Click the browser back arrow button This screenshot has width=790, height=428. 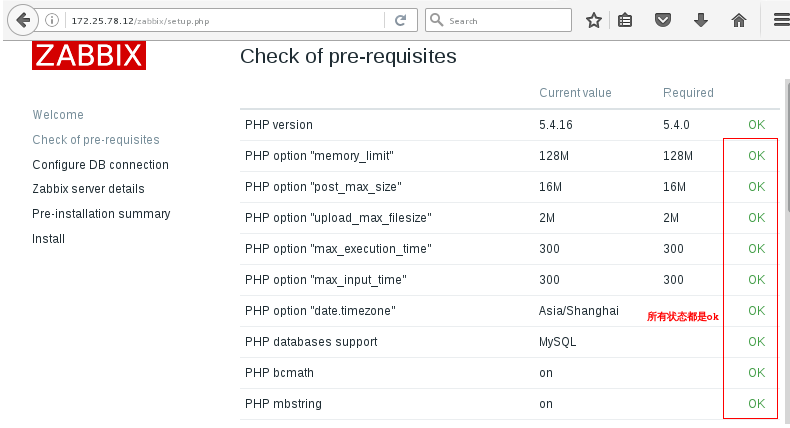pyautogui.click(x=22, y=19)
